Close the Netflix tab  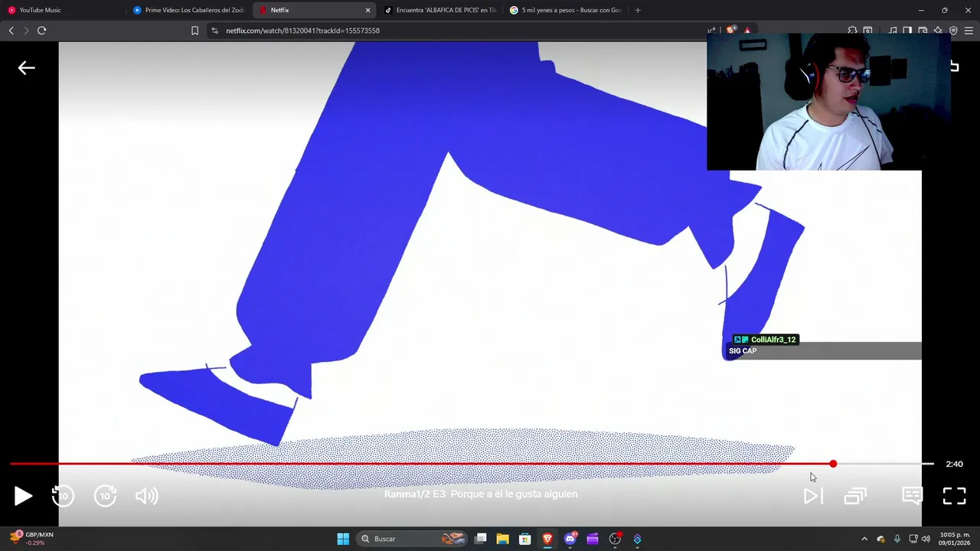(367, 10)
